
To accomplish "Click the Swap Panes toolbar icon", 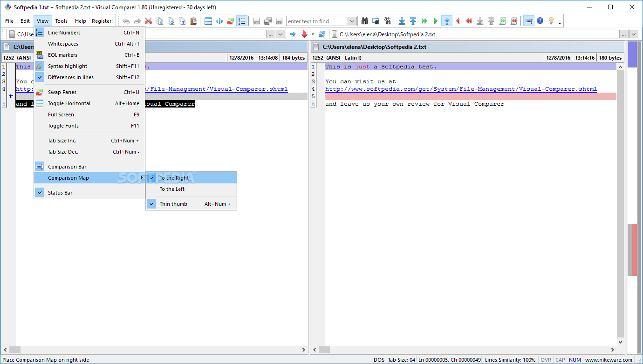I will 231,21.
